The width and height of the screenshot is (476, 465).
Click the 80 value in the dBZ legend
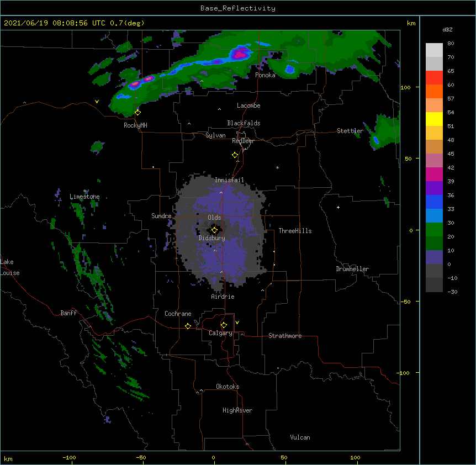coord(451,44)
